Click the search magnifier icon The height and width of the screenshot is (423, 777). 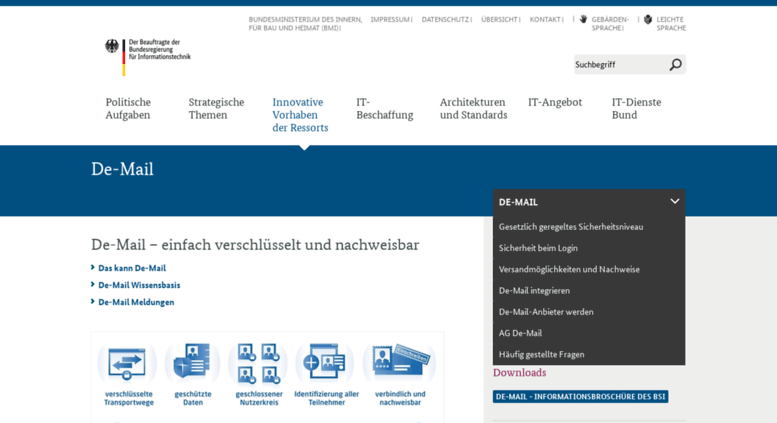[675, 64]
